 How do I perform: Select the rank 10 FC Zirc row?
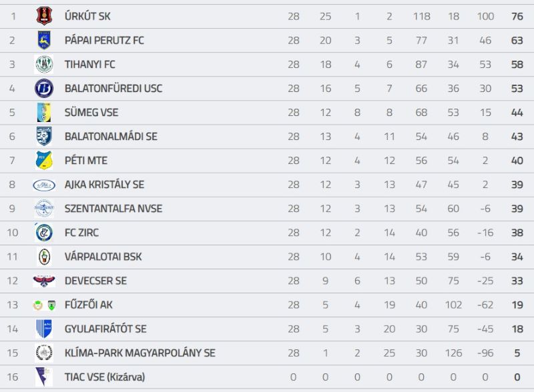coord(267,233)
